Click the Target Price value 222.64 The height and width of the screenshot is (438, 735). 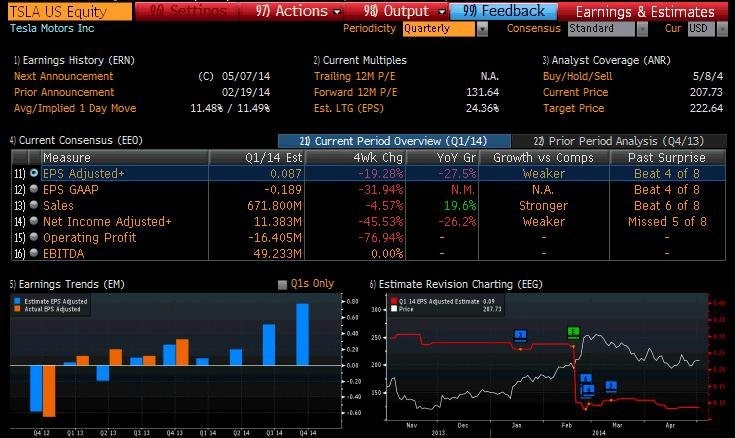[706, 108]
